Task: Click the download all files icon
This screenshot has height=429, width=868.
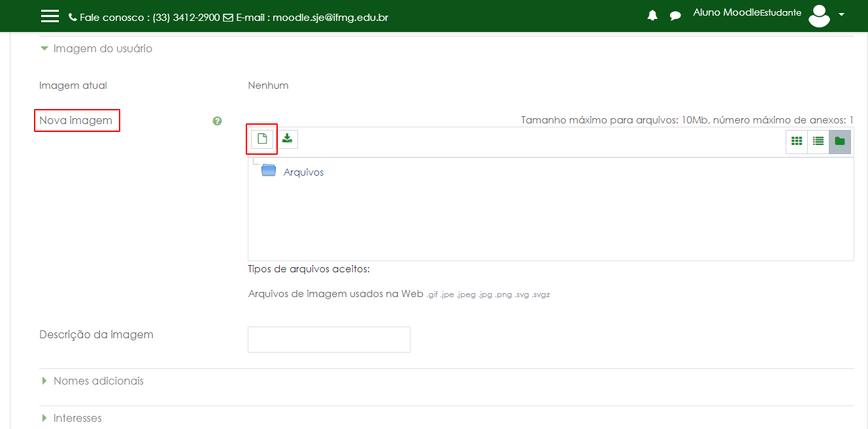Action: (x=287, y=139)
